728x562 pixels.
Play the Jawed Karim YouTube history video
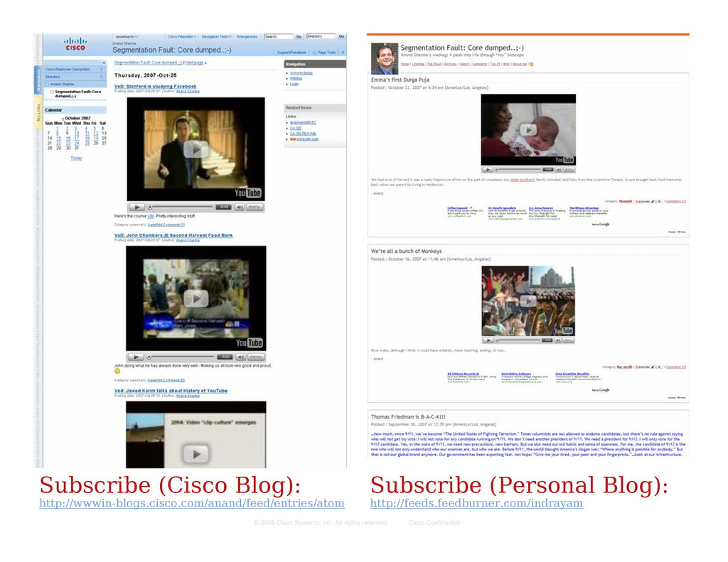[x=196, y=454]
